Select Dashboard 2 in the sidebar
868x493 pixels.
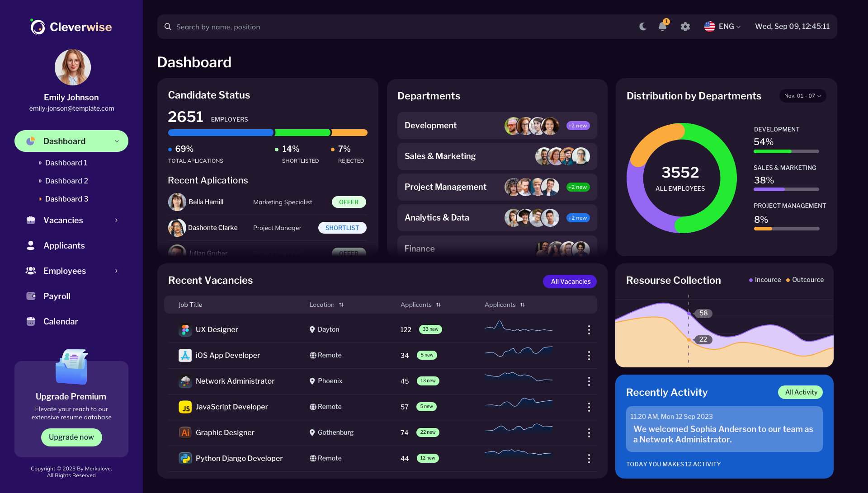click(x=66, y=181)
